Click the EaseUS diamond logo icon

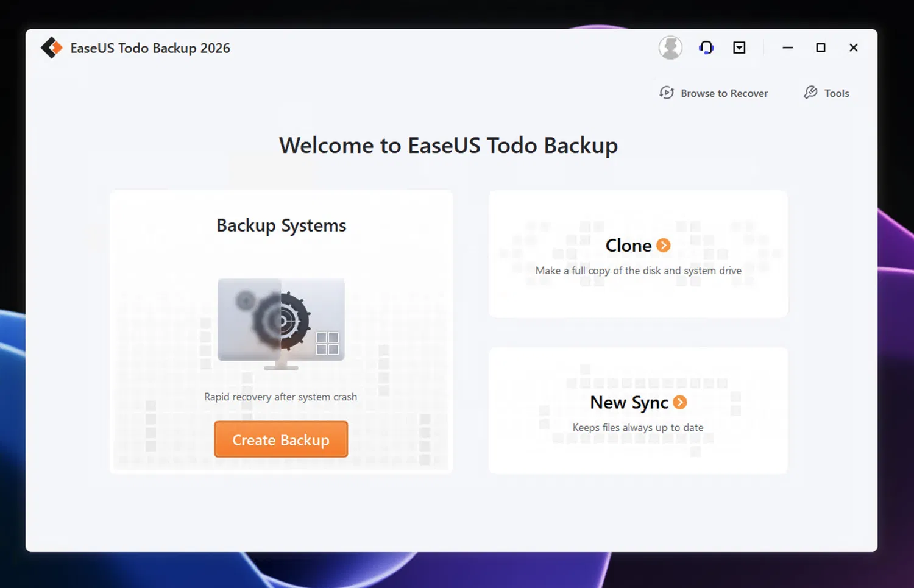click(x=52, y=48)
